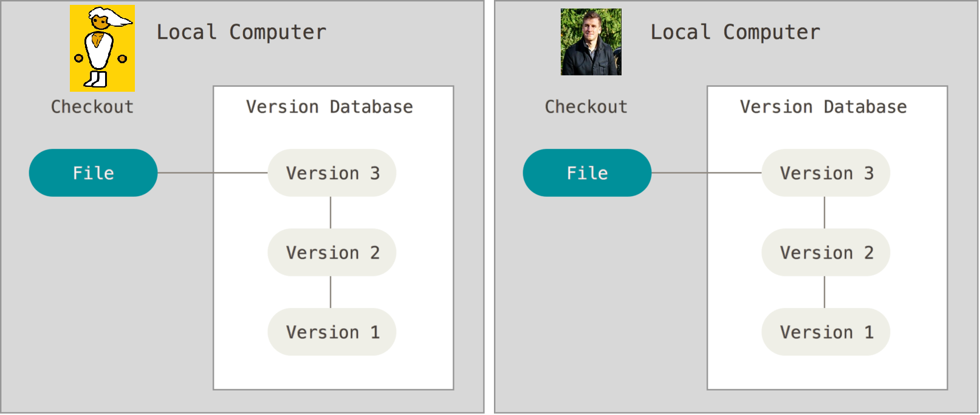Click Version 1 in the left database

tap(332, 332)
